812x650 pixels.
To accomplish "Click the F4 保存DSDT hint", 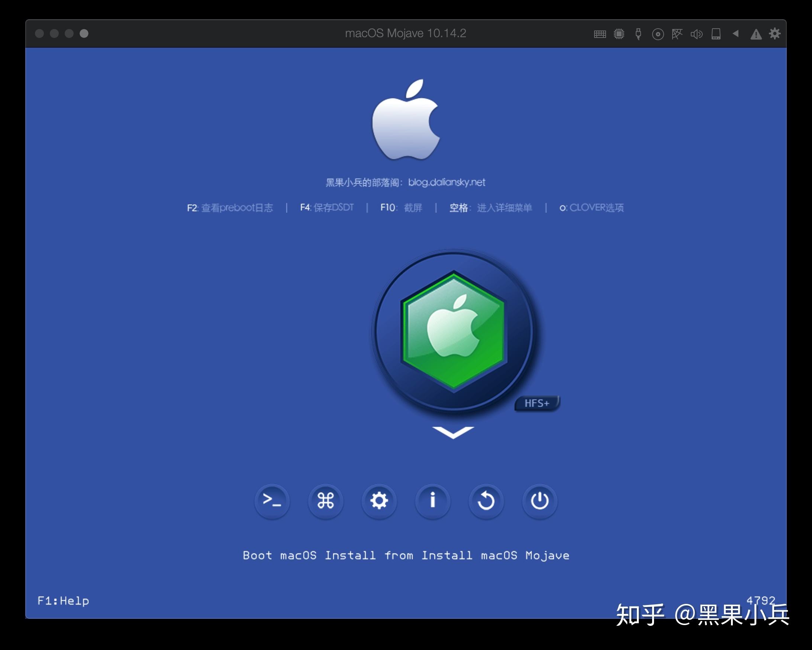I will tap(327, 207).
